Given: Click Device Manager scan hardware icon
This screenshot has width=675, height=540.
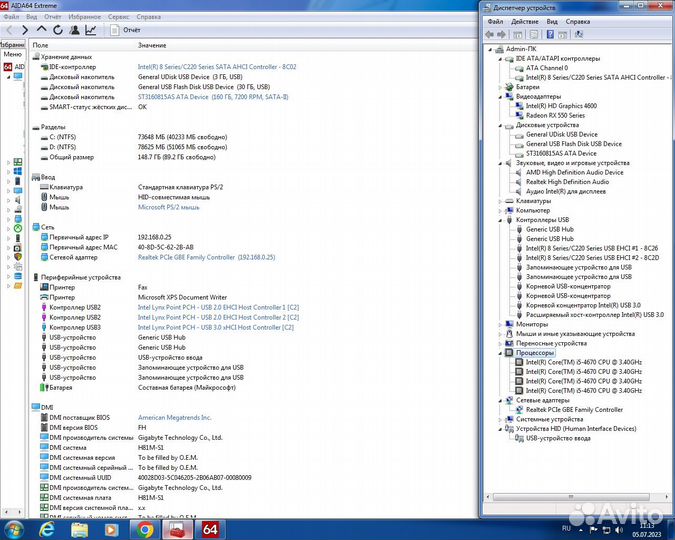Looking at the screenshot, I should (579, 34).
